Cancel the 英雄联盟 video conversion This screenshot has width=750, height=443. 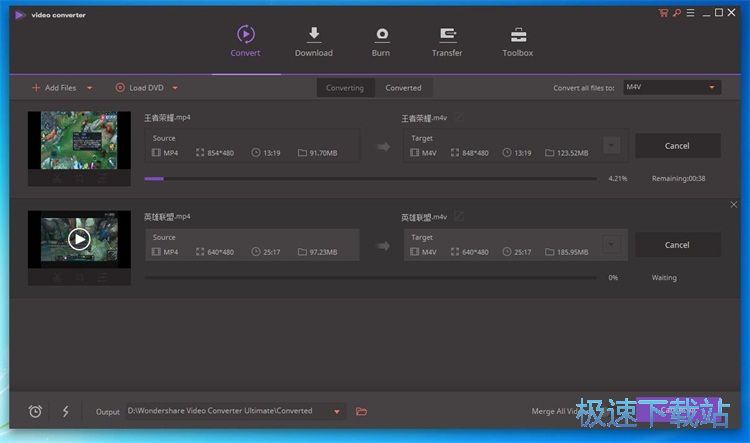coord(677,244)
